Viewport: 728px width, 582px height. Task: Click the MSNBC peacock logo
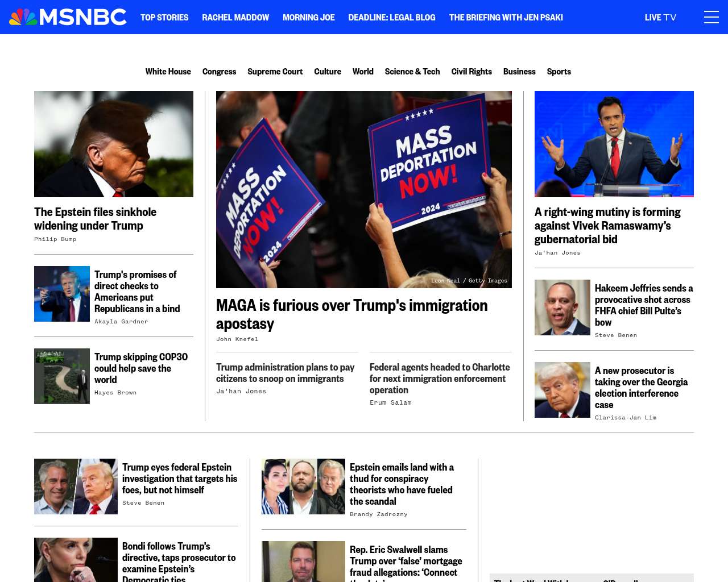point(68,17)
